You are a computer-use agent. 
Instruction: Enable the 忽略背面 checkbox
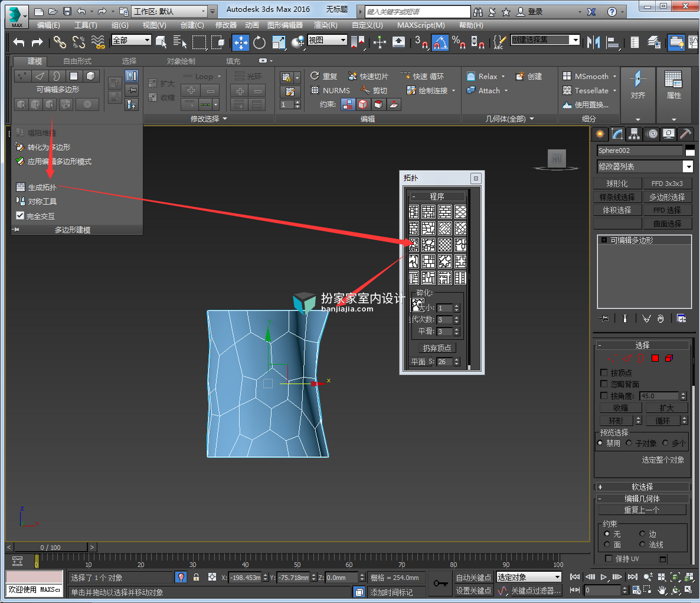pos(604,384)
